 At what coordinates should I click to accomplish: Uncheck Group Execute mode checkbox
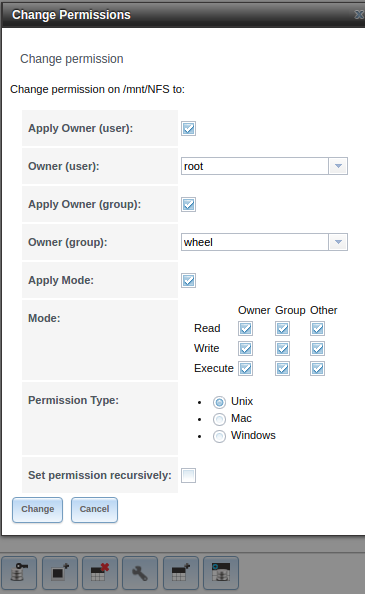[x=282, y=369]
